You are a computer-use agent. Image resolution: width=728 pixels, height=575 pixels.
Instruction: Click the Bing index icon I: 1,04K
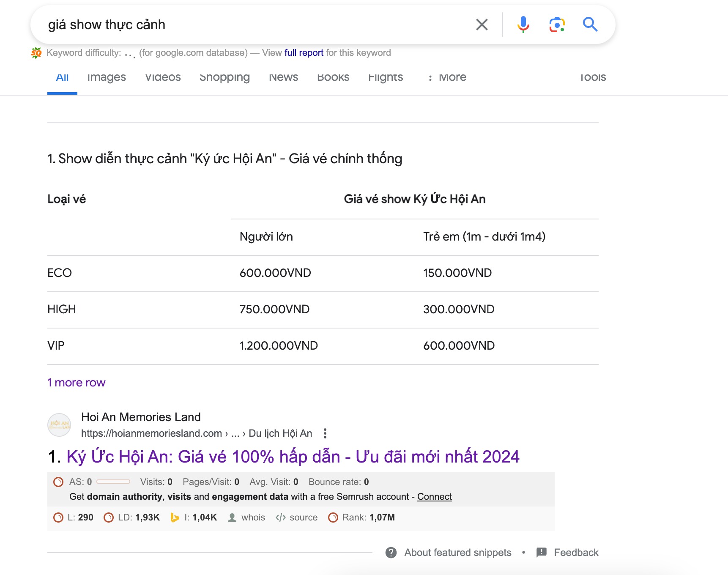click(x=175, y=517)
